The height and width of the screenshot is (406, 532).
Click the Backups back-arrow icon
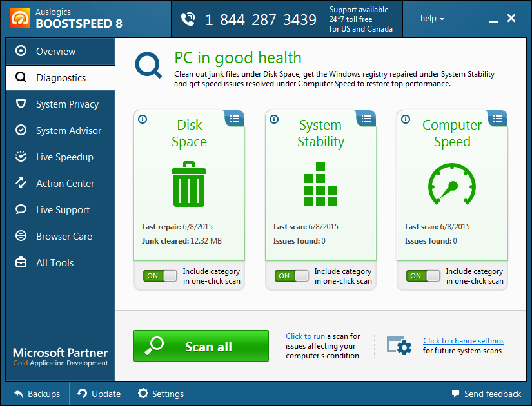click(x=19, y=394)
